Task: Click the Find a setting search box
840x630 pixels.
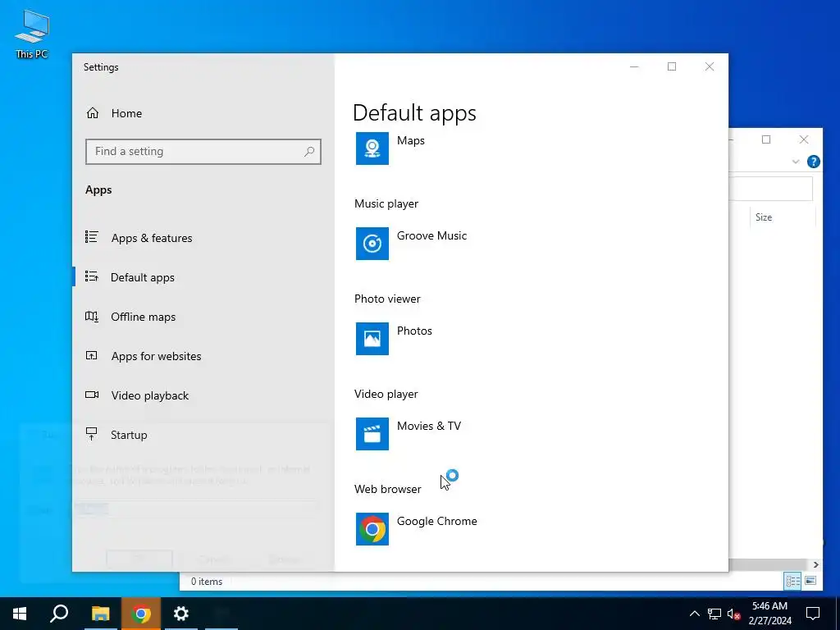Action: pyautogui.click(x=203, y=152)
